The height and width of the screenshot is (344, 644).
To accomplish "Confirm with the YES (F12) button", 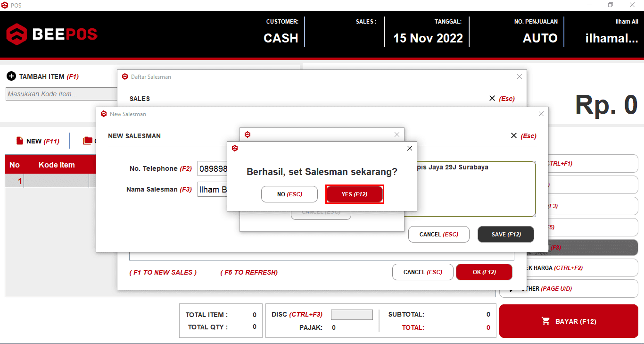I will click(x=355, y=194).
